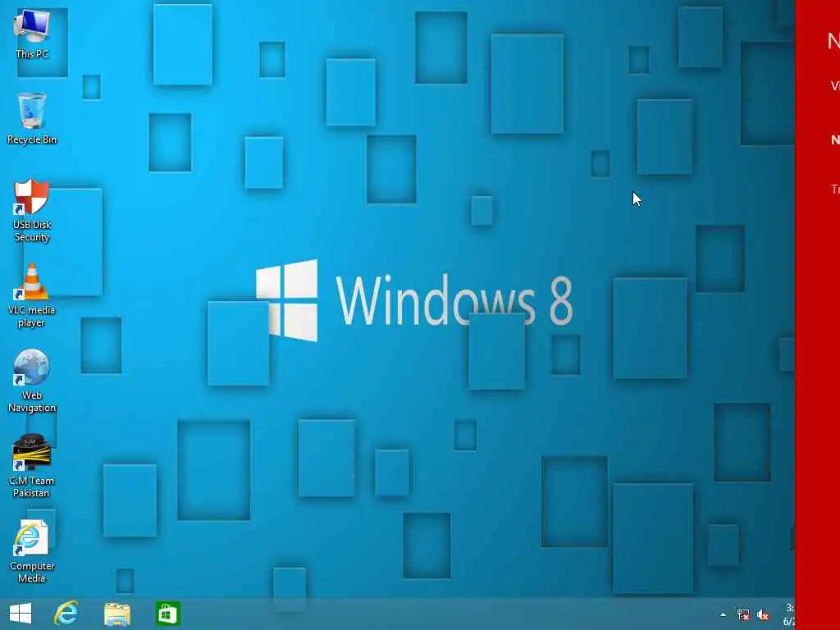Click the network status tray icon
840x630 pixels.
(x=743, y=615)
